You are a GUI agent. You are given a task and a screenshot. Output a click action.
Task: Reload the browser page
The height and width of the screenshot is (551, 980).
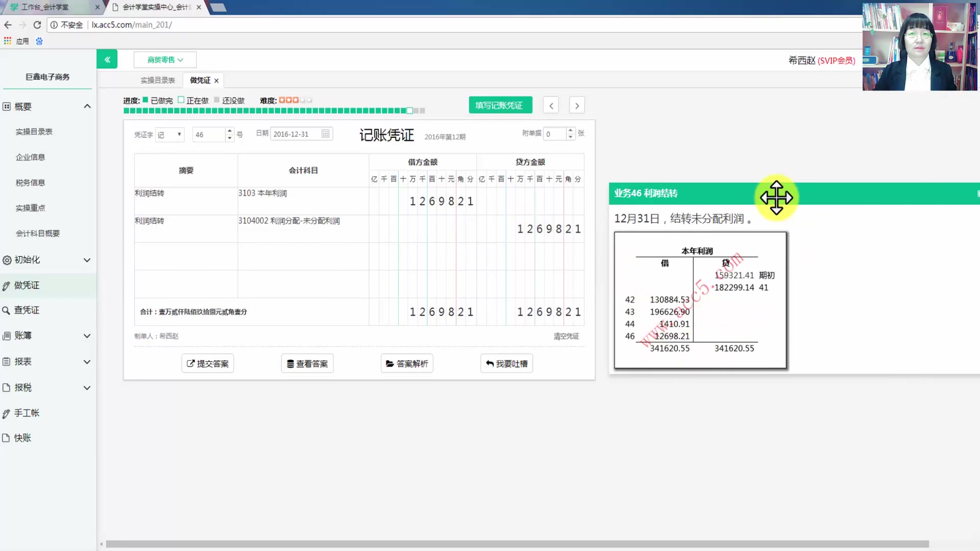click(37, 24)
